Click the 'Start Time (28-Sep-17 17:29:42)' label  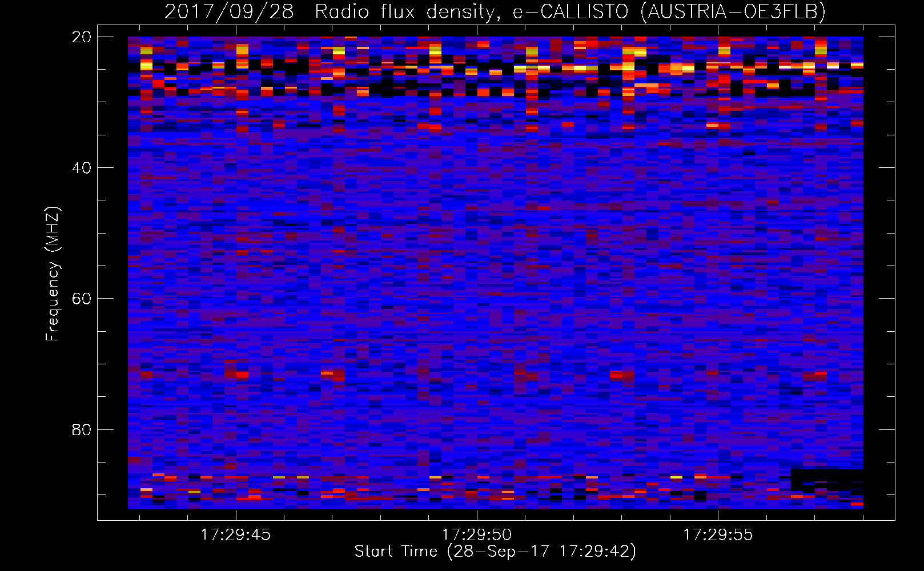pyautogui.click(x=495, y=552)
